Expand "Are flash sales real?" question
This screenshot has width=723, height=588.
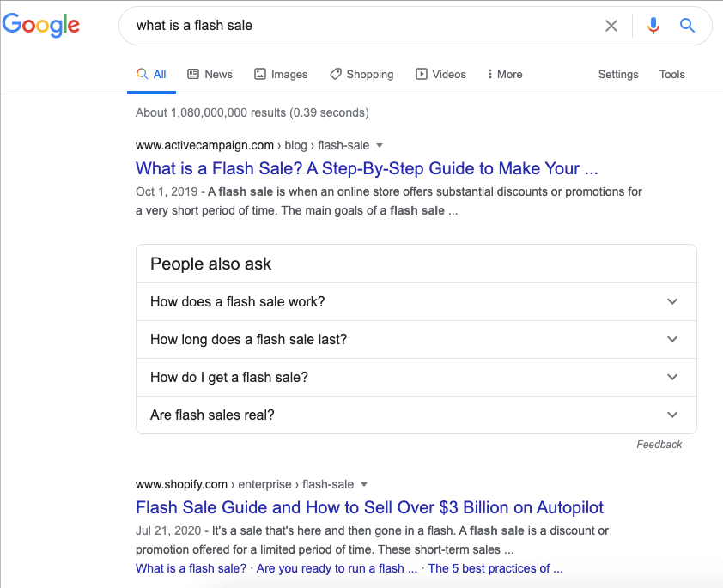416,415
